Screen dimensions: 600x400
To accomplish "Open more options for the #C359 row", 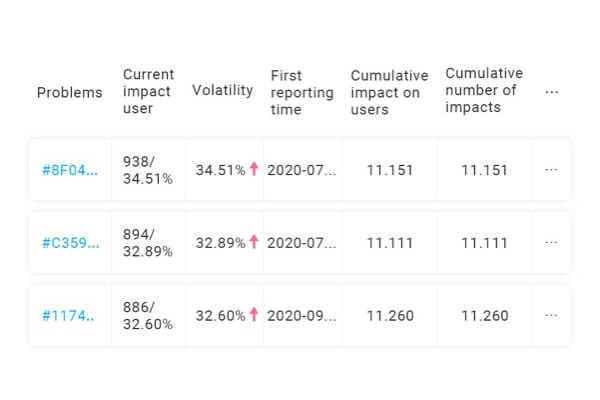I will (x=551, y=242).
